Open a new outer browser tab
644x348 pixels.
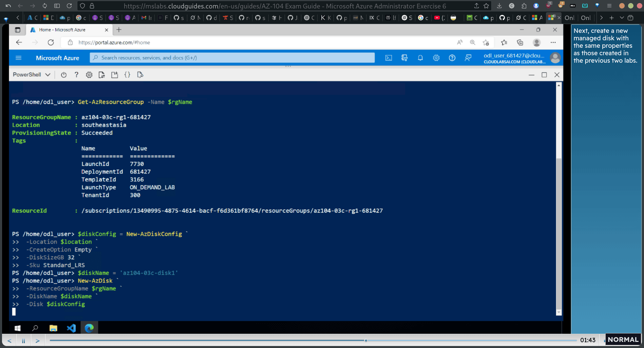[x=611, y=18]
